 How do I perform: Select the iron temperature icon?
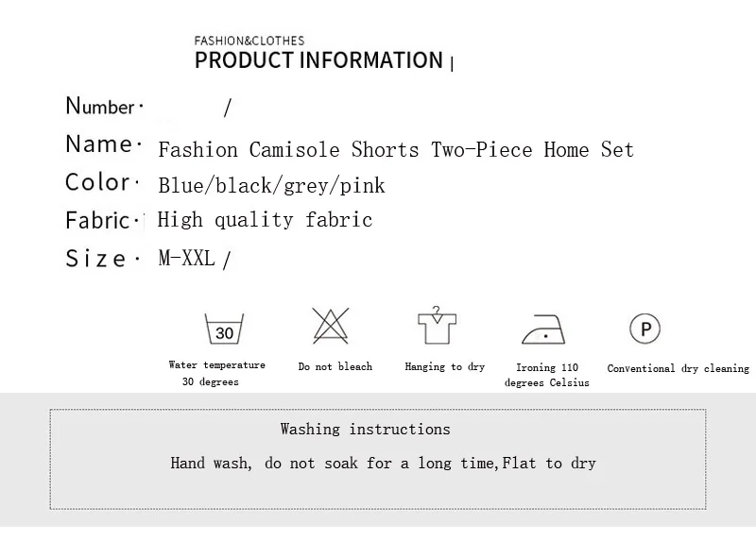[543, 330]
